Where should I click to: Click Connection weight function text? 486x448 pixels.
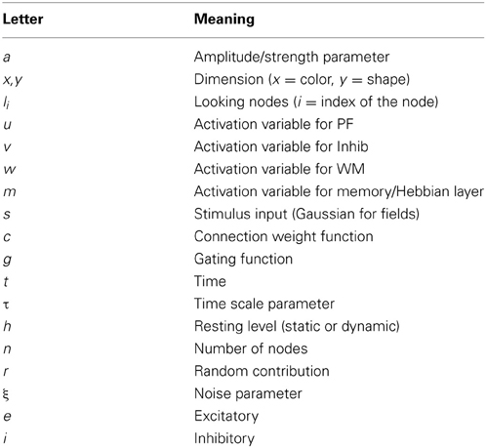click(283, 236)
